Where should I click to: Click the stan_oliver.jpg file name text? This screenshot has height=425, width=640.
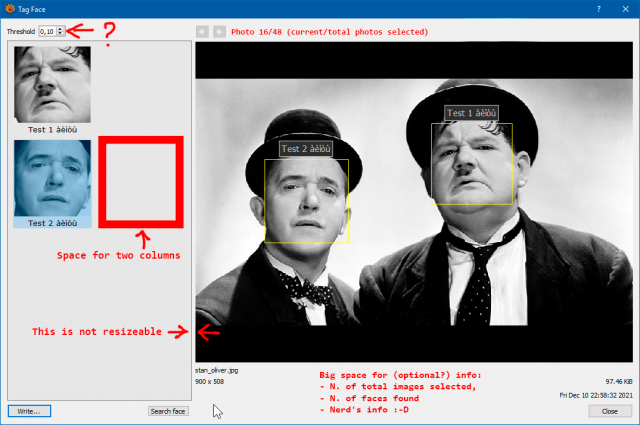click(x=216, y=370)
